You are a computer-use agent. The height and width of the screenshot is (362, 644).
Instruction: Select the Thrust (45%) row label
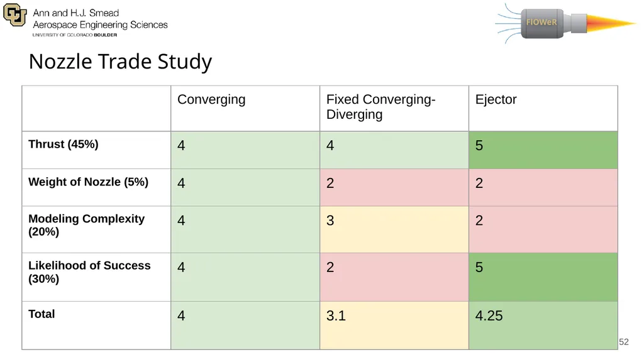[x=64, y=145]
